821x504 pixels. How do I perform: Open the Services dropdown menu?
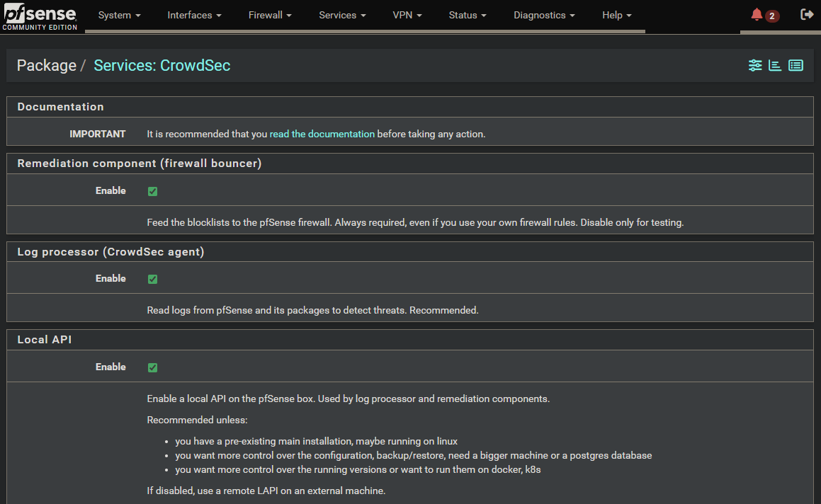[342, 16]
